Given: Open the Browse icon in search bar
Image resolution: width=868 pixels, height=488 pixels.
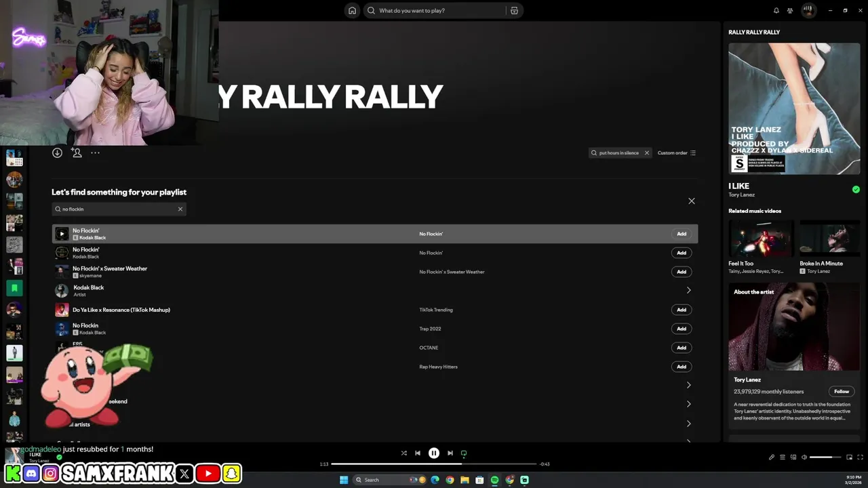Looking at the screenshot, I should click(514, 10).
